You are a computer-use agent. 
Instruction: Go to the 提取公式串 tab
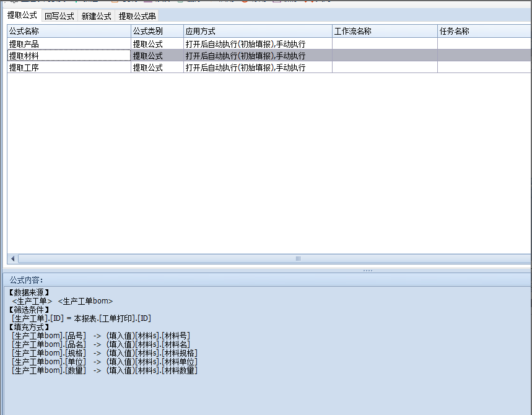(137, 16)
